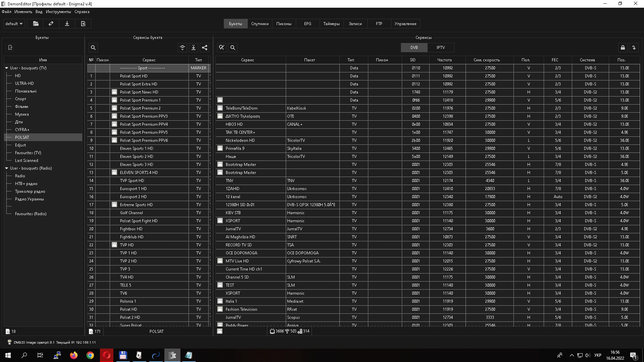644x362 pixels.
Task: Switch to the Спутники tab
Action: point(260,24)
